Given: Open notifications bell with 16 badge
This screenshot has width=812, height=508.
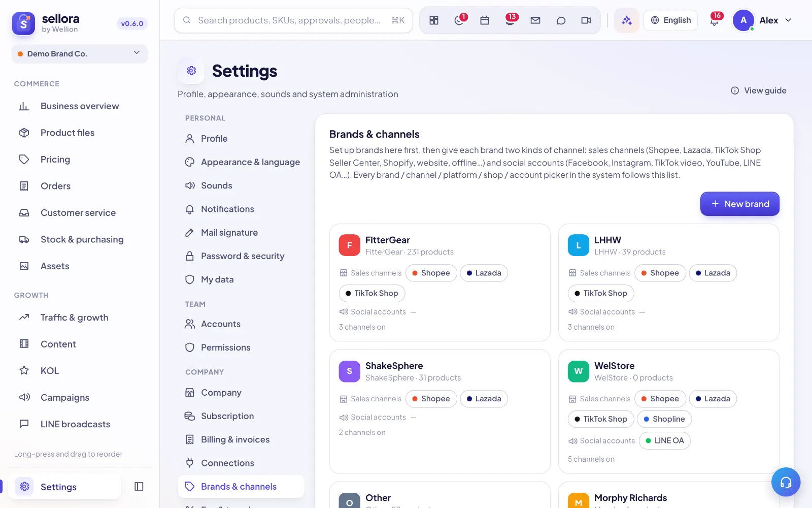Looking at the screenshot, I should pos(715,20).
